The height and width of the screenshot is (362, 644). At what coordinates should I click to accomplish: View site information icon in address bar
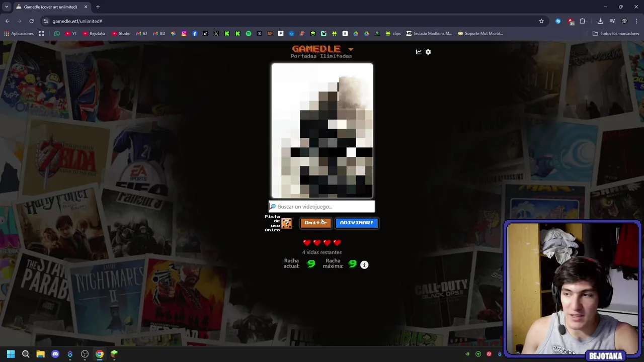[x=46, y=21]
